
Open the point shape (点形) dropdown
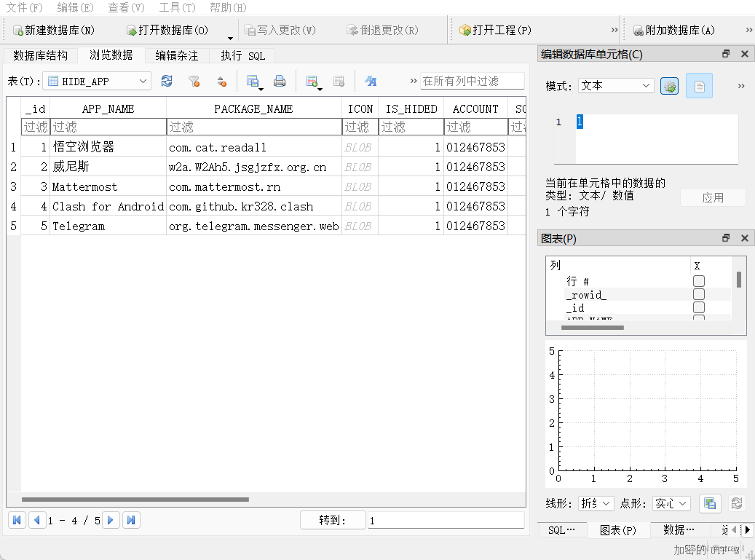tap(672, 504)
